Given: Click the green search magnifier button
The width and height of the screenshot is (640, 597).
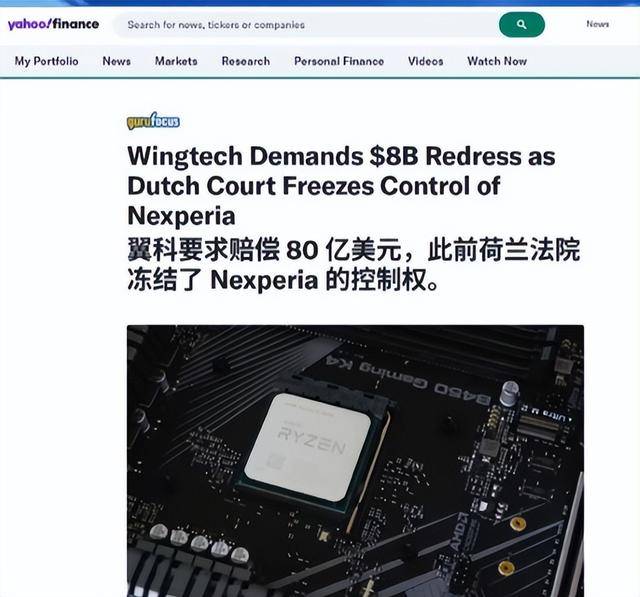Looking at the screenshot, I should (522, 24).
